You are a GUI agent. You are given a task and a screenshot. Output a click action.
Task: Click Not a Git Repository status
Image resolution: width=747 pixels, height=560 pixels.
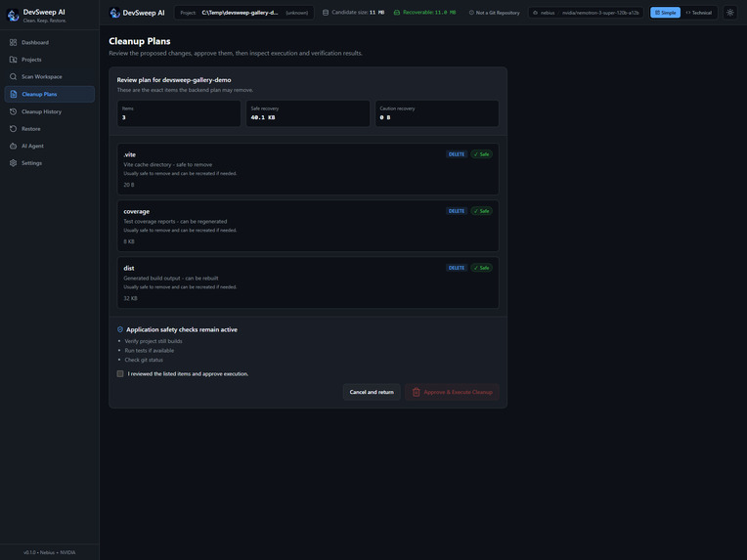point(495,13)
